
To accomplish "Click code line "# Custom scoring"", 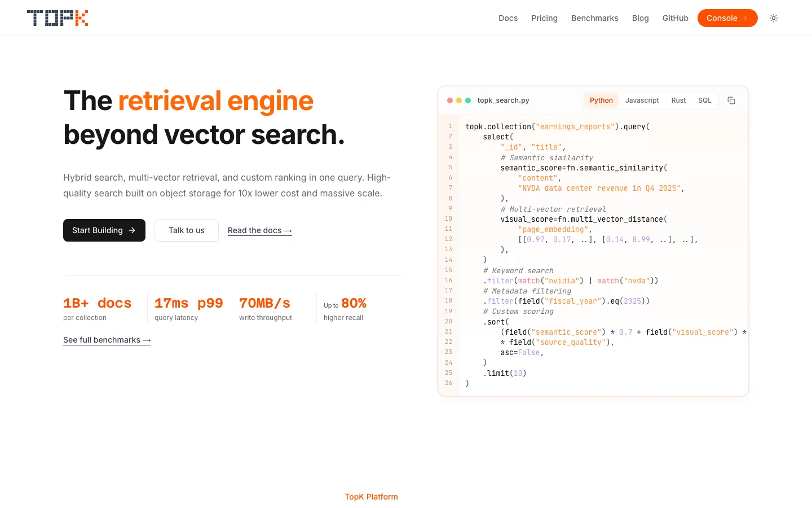I will pos(518,312).
